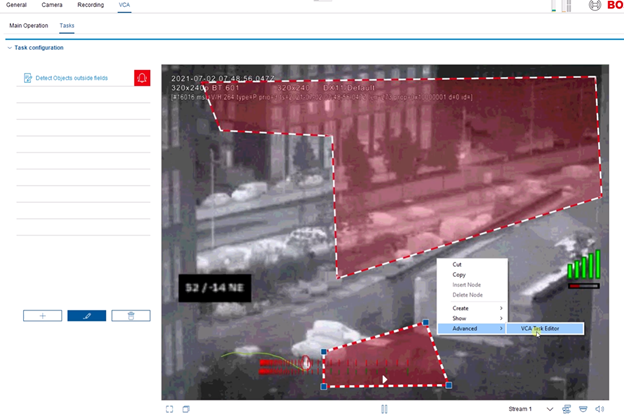Click the pop-out window icon below the video

(186, 409)
